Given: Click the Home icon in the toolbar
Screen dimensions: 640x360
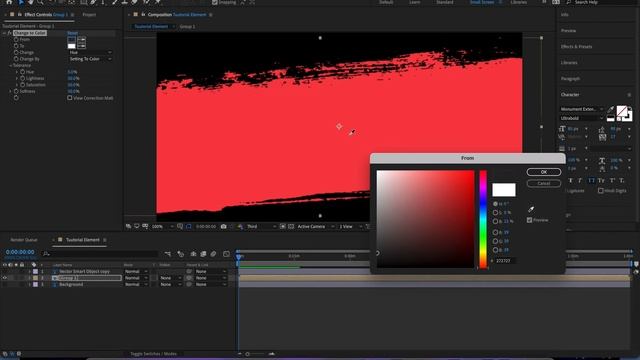Looking at the screenshot, I should point(9,2).
